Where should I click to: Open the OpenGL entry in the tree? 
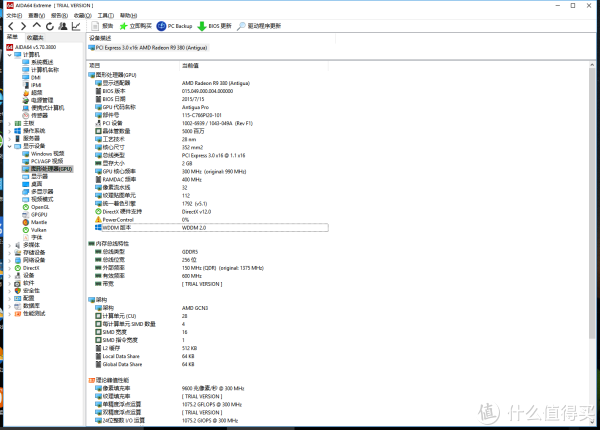36,207
